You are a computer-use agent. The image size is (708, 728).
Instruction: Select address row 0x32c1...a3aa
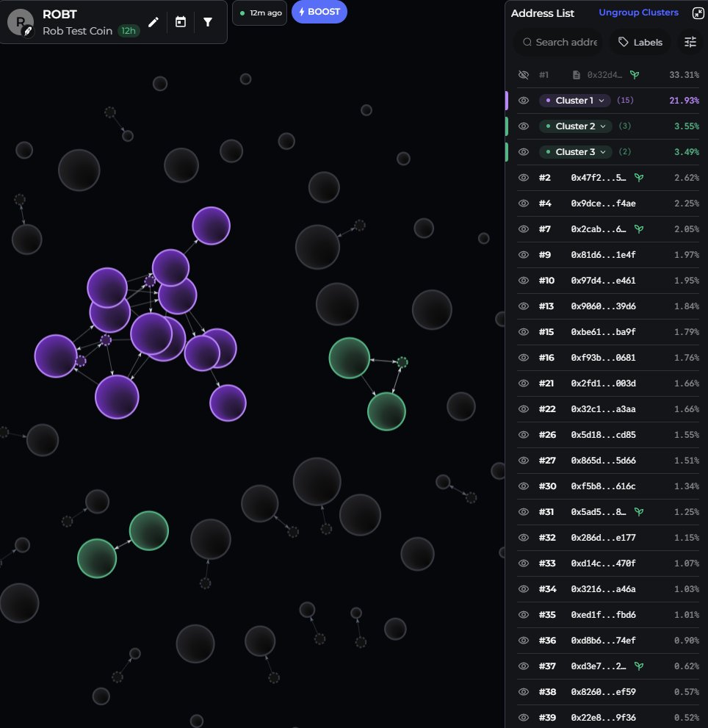(607, 409)
